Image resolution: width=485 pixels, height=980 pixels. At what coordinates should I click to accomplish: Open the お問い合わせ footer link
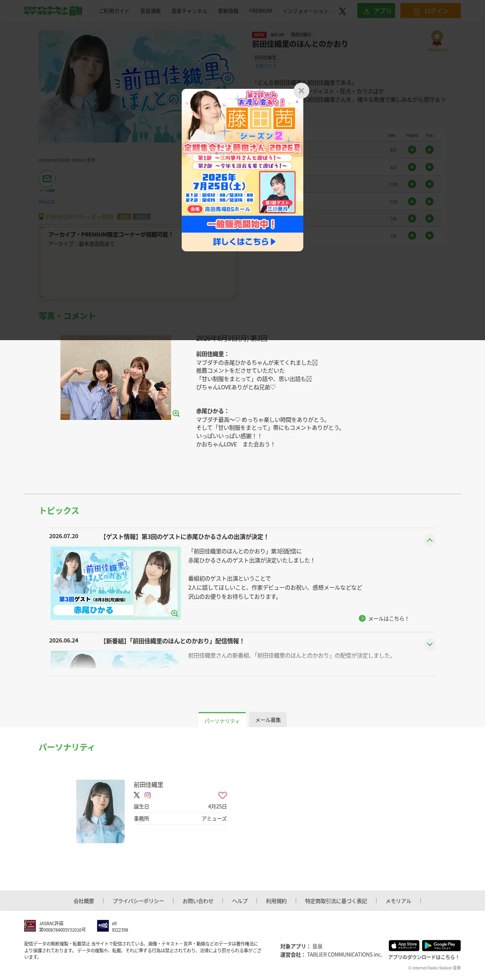point(198,901)
